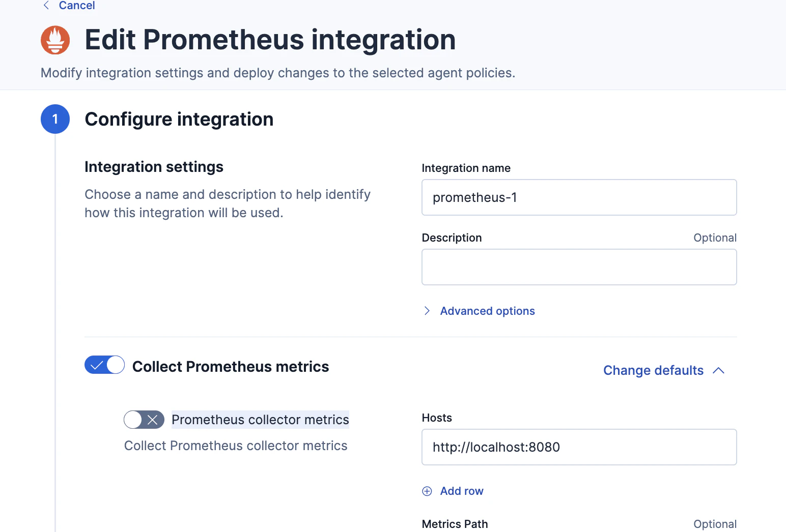This screenshot has width=786, height=532.
Task: Add a new Hosts row
Action: 461,491
